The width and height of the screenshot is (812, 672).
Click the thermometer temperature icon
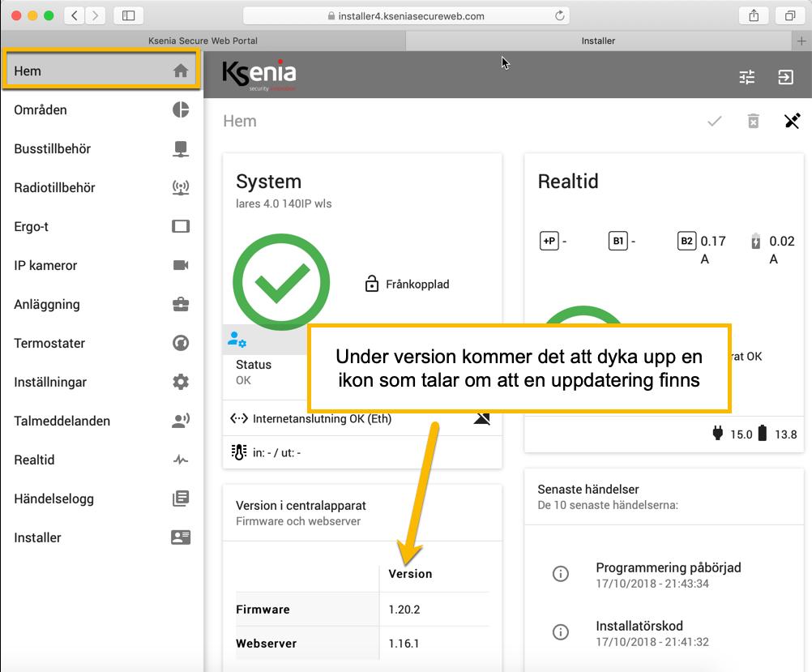(x=239, y=452)
